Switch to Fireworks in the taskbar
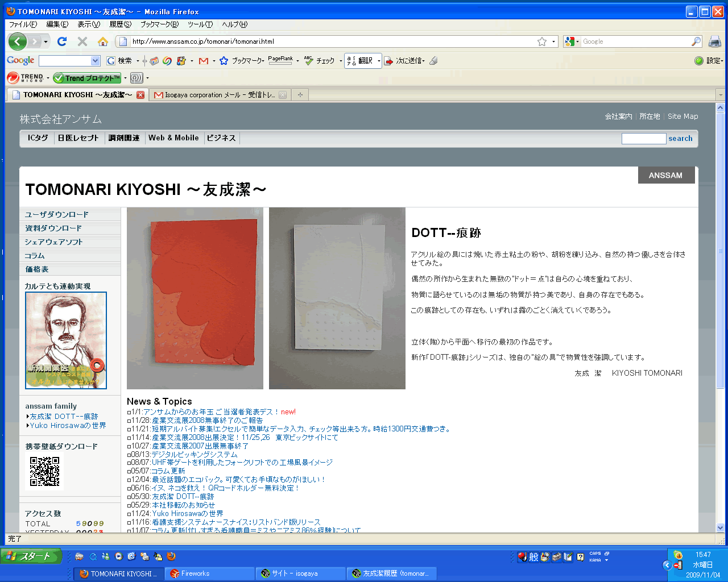 click(x=210, y=573)
